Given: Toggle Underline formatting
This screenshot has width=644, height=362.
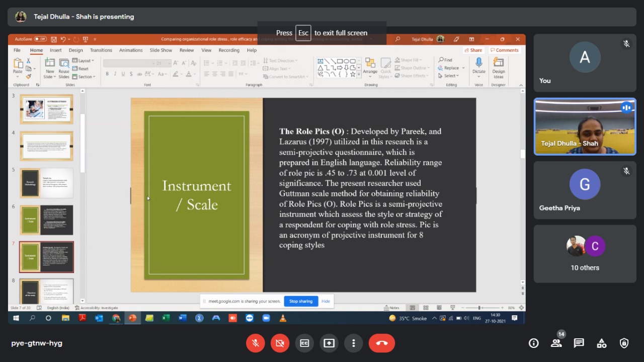Looking at the screenshot, I should tap(123, 74).
